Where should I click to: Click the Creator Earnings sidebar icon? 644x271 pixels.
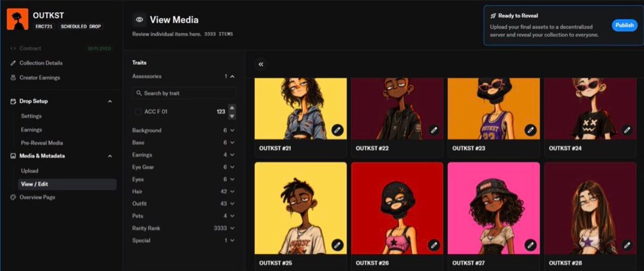coord(13,77)
